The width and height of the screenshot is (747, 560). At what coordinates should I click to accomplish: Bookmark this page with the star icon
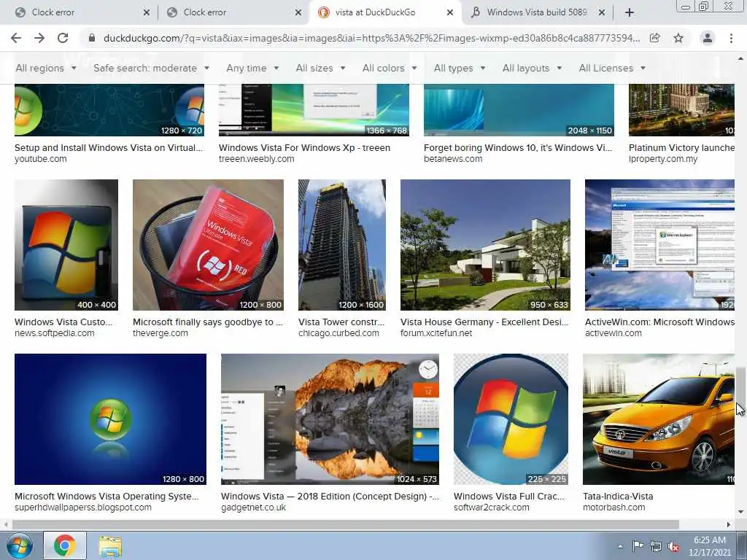coord(678,38)
